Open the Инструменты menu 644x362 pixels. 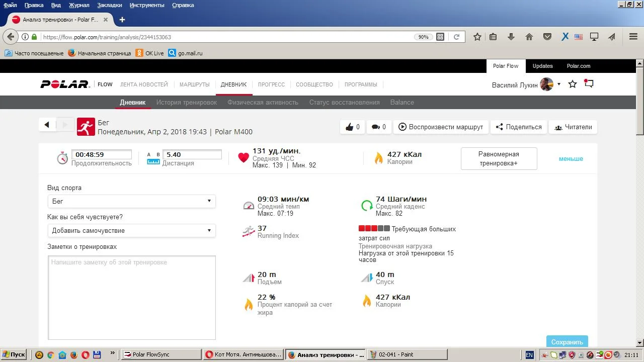[x=147, y=5]
